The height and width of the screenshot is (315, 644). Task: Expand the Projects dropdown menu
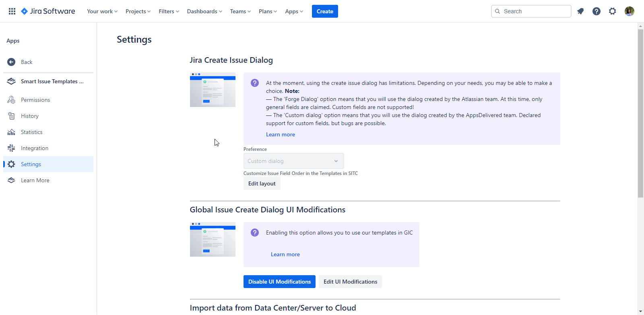pyautogui.click(x=138, y=11)
